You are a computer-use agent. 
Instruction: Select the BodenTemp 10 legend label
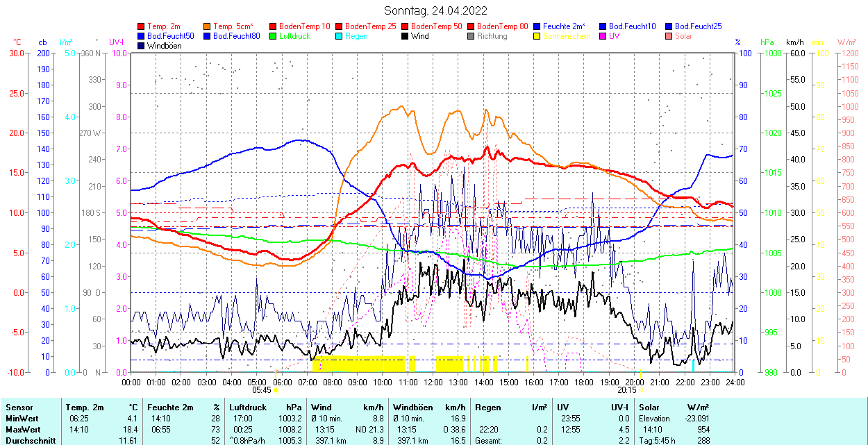pyautogui.click(x=305, y=26)
